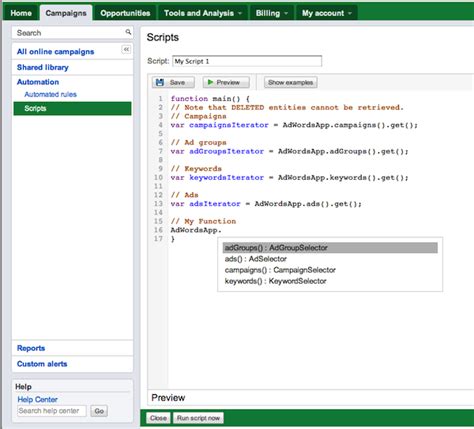Click the search magnifier icon
Viewport: 474px width, 429px height.
point(128,32)
